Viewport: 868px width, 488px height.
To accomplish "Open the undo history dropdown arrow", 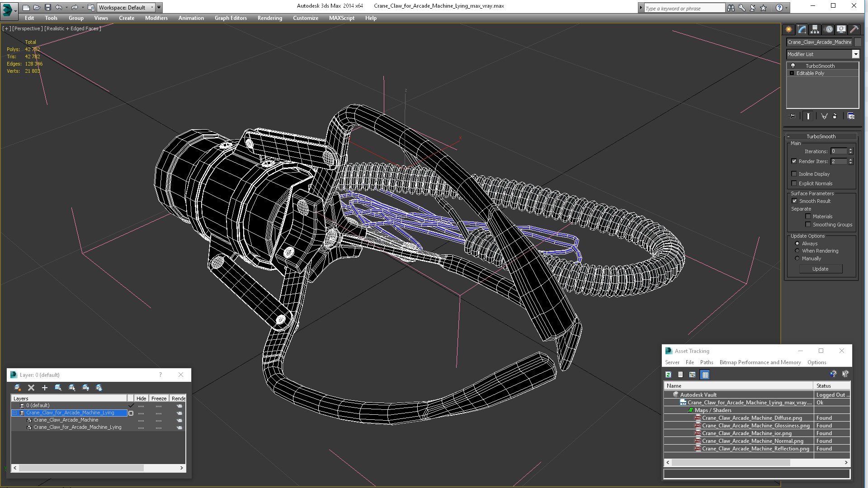I will tap(66, 7).
